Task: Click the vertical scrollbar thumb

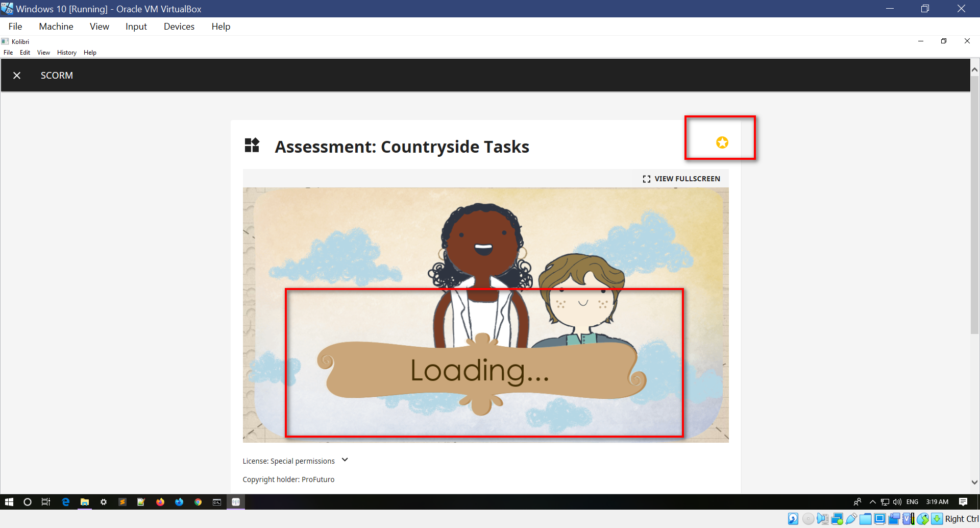Action: (974, 204)
